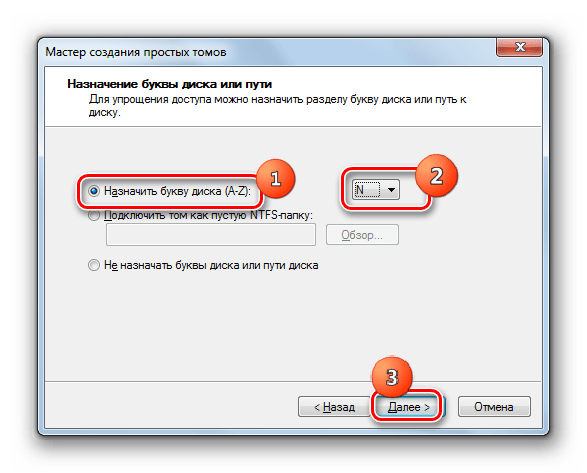
Task: Expand the drive letter list via its arrow
Action: click(391, 189)
